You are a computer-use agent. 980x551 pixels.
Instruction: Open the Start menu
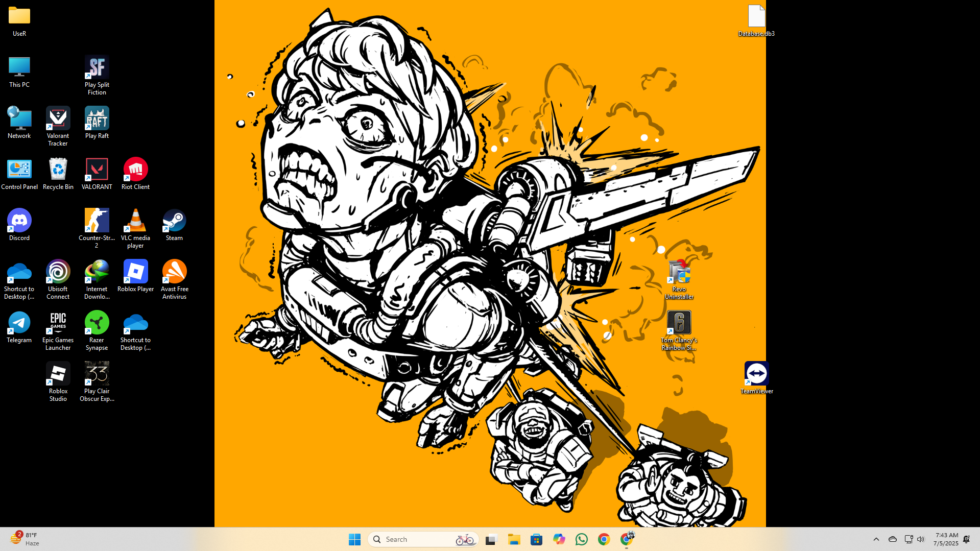point(354,539)
